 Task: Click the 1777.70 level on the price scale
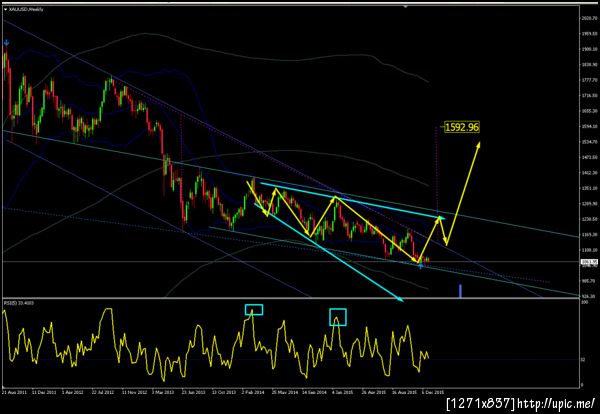pos(590,80)
